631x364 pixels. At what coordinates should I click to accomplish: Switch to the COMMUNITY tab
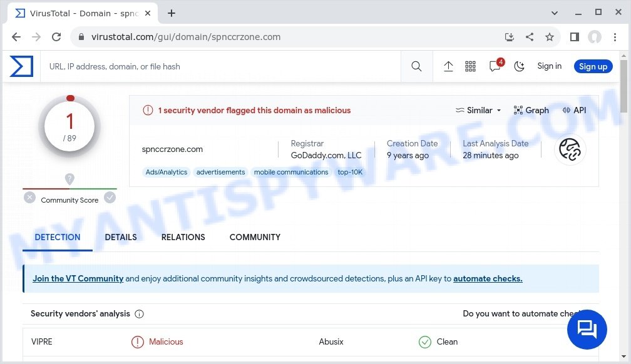255,237
